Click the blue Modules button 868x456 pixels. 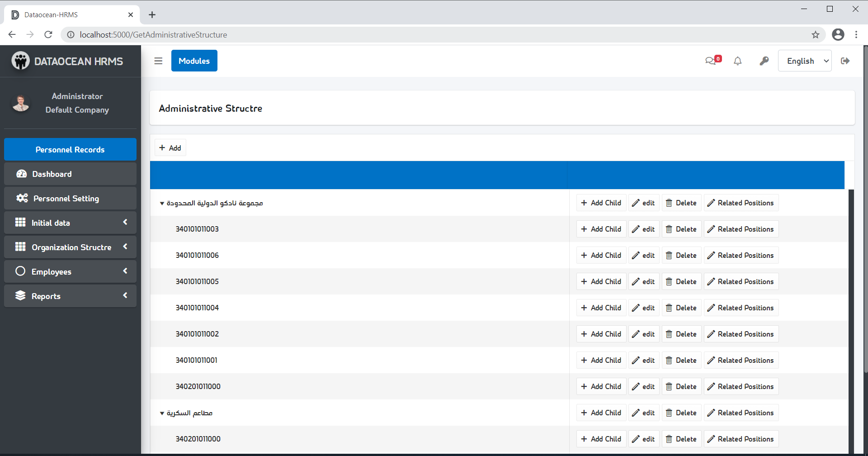pyautogui.click(x=194, y=61)
